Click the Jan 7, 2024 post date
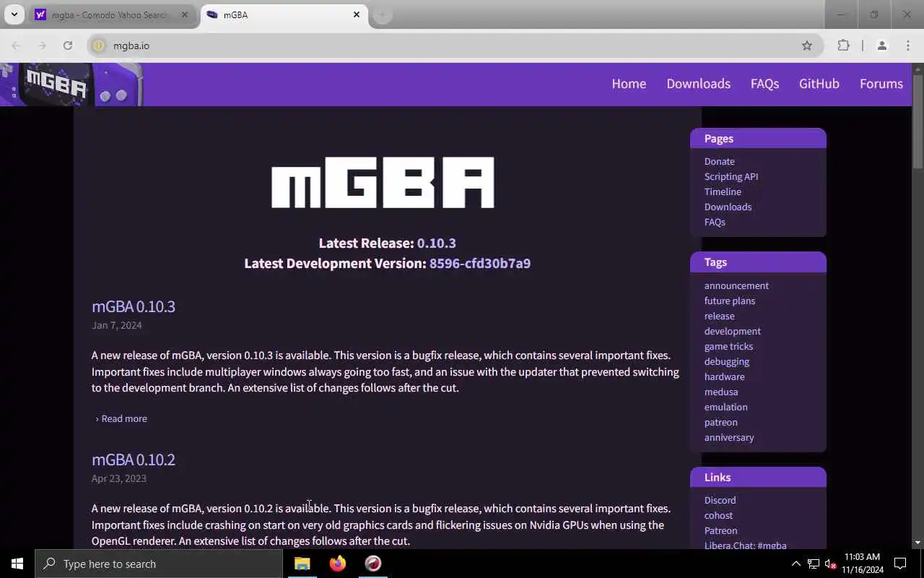The image size is (924, 578). pyautogui.click(x=116, y=325)
